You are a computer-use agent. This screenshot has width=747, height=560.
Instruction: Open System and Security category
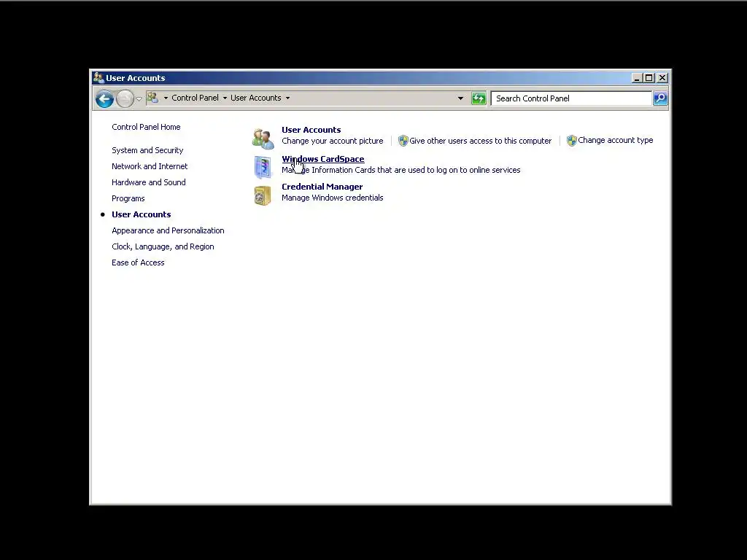point(147,150)
